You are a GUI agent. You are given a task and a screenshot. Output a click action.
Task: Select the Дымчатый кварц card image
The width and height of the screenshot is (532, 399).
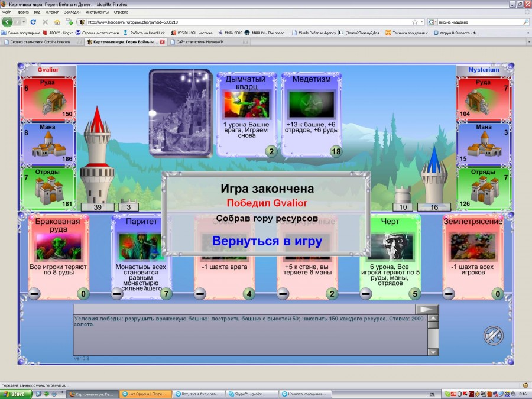pyautogui.click(x=246, y=105)
